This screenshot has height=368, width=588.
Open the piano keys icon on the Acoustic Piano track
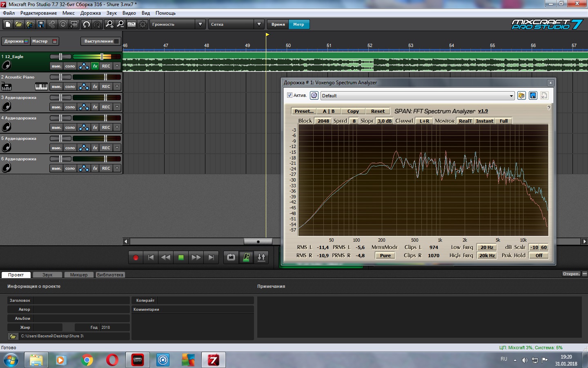pos(41,86)
